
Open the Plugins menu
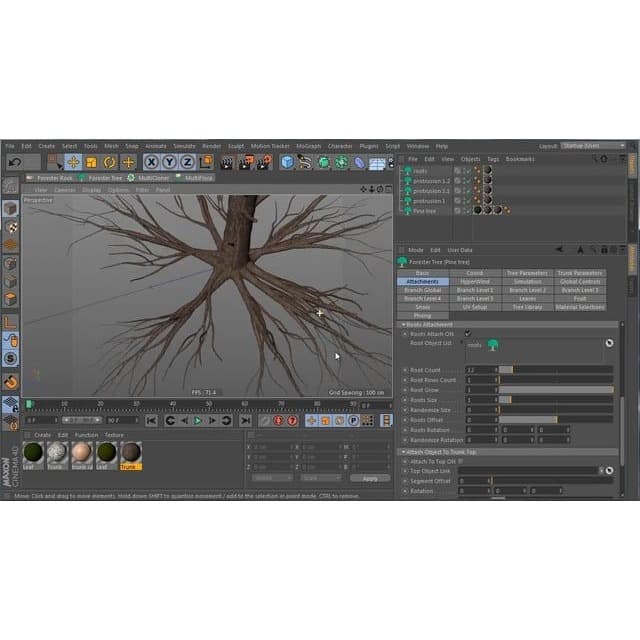pos(369,146)
